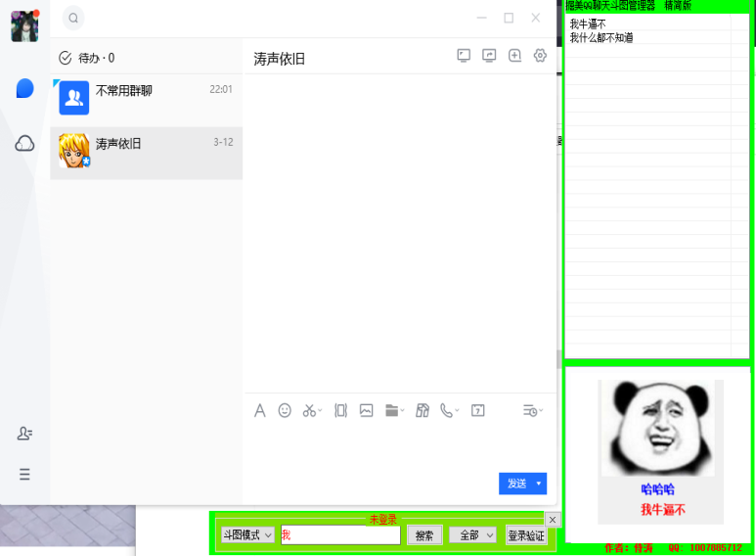Click the 待办 to-do check icon
The width and height of the screenshot is (756, 556).
tap(66, 58)
